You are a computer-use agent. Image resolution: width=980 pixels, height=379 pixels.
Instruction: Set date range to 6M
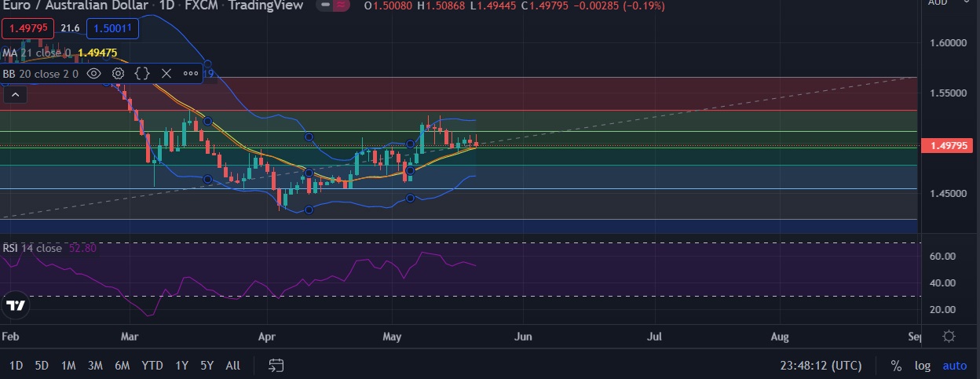(x=122, y=366)
